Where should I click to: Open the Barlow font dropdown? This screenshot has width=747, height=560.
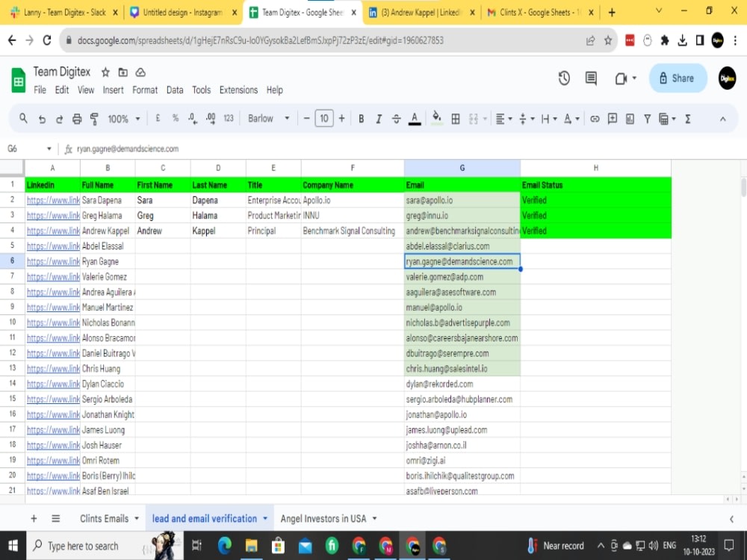268,119
